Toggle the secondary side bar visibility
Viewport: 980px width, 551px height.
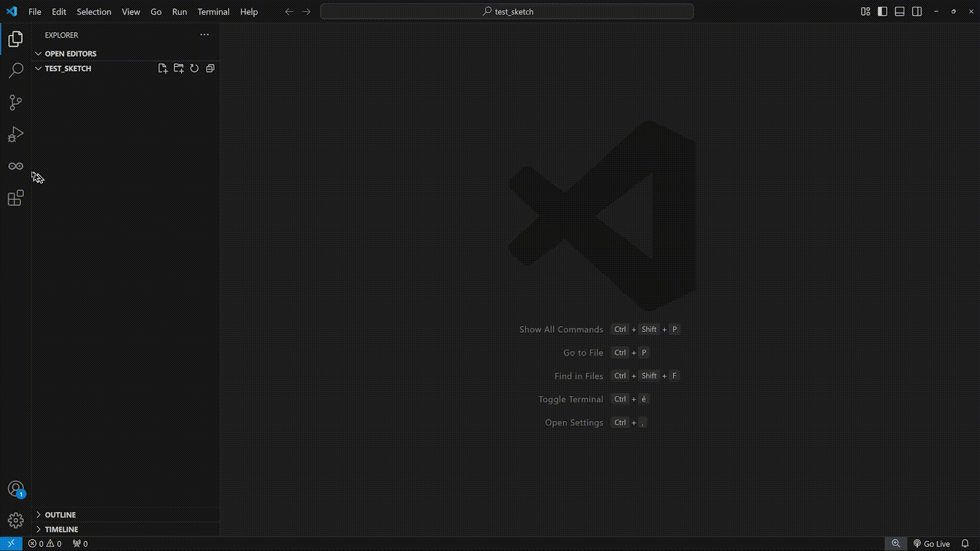click(x=917, y=12)
